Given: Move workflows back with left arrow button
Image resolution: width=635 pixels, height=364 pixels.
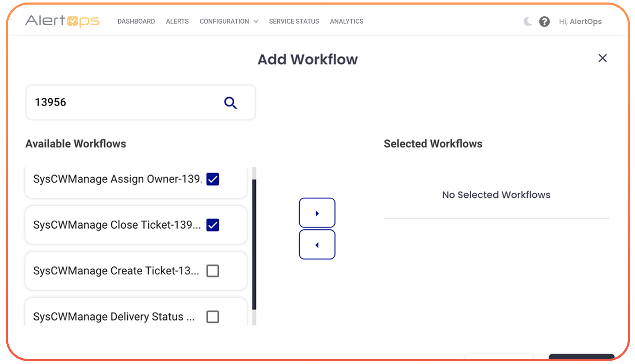Looking at the screenshot, I should pos(317,244).
